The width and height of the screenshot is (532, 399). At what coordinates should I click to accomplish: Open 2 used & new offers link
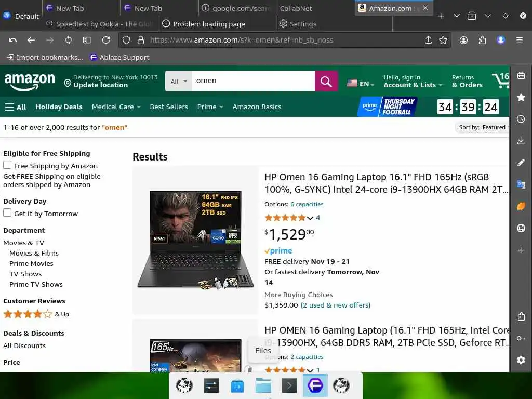click(x=336, y=305)
